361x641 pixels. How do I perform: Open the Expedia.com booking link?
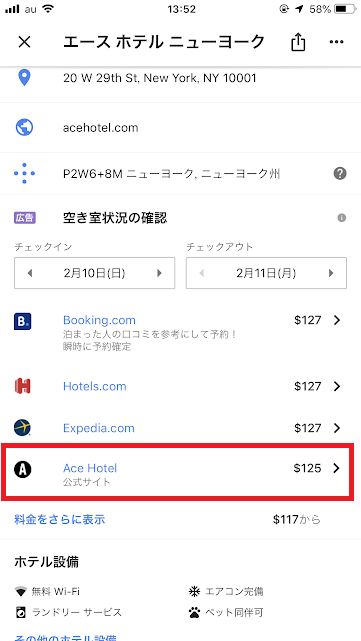coord(99,428)
